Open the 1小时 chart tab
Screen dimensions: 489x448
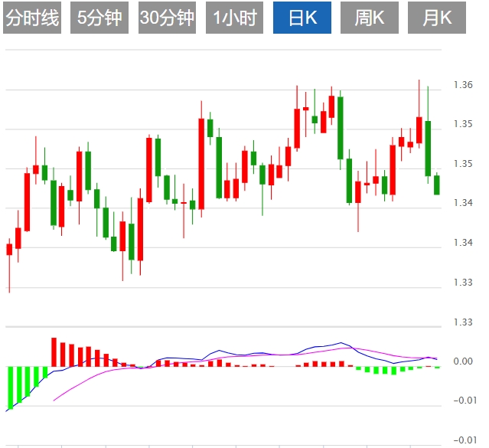[x=234, y=18]
